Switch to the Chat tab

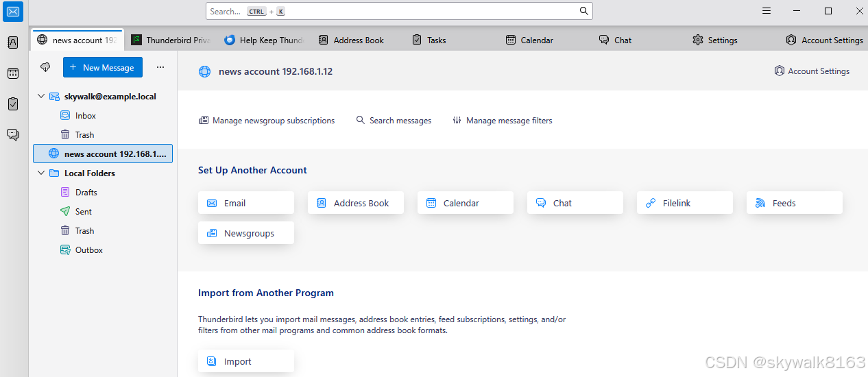point(638,40)
